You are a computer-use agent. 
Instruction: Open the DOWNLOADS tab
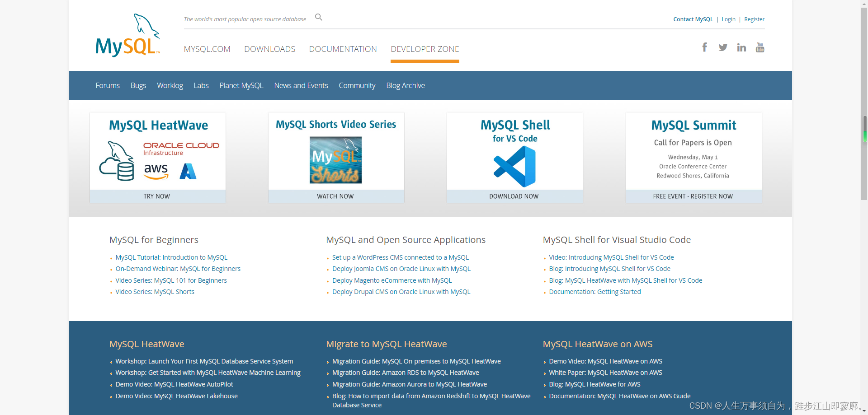pyautogui.click(x=270, y=49)
